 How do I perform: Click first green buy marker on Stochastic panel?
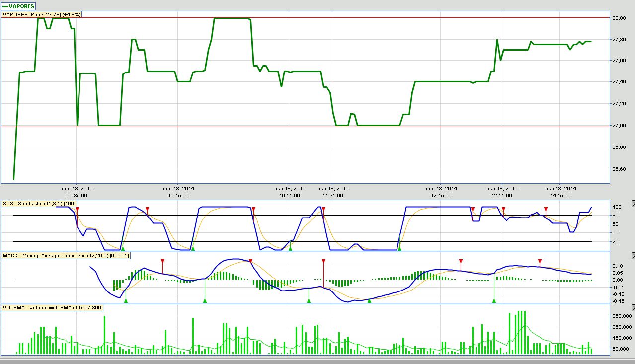123,247
